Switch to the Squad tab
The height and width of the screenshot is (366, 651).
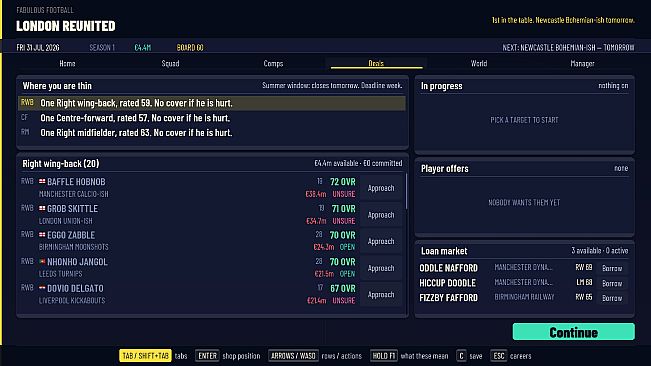coord(170,63)
